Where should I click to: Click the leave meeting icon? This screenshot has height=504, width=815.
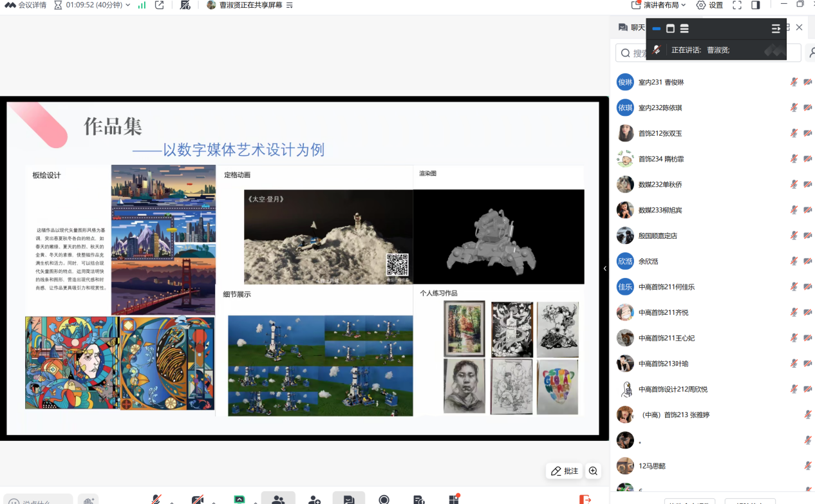click(585, 499)
